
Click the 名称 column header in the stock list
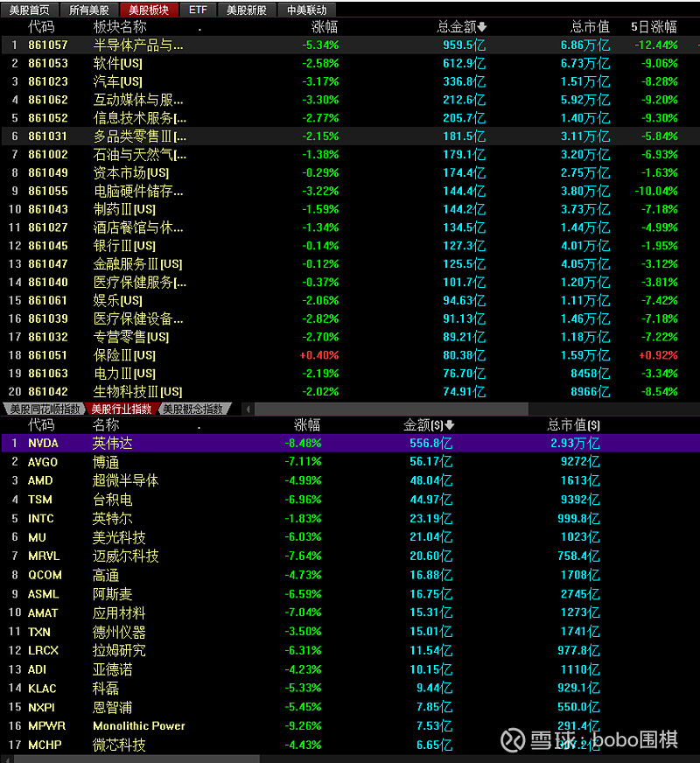106,424
